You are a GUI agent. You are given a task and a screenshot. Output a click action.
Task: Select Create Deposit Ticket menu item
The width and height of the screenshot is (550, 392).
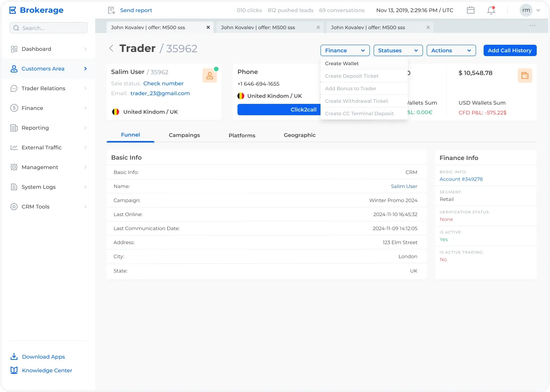[x=364, y=76]
